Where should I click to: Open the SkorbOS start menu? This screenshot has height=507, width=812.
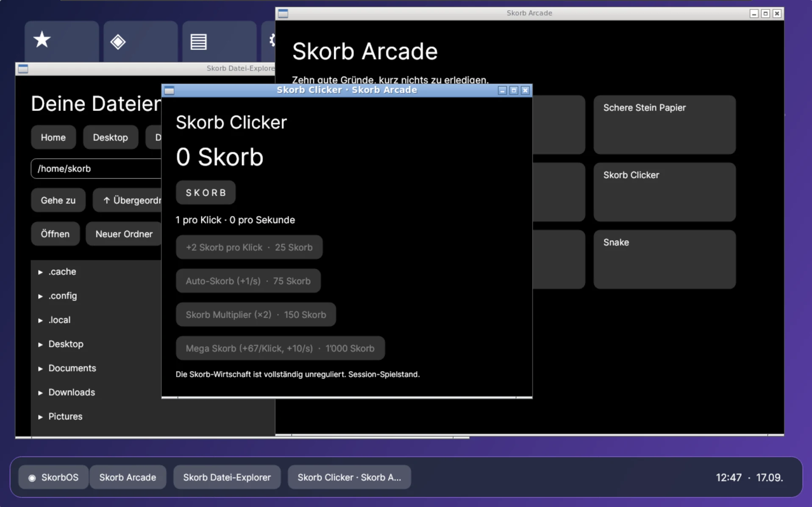click(x=53, y=477)
